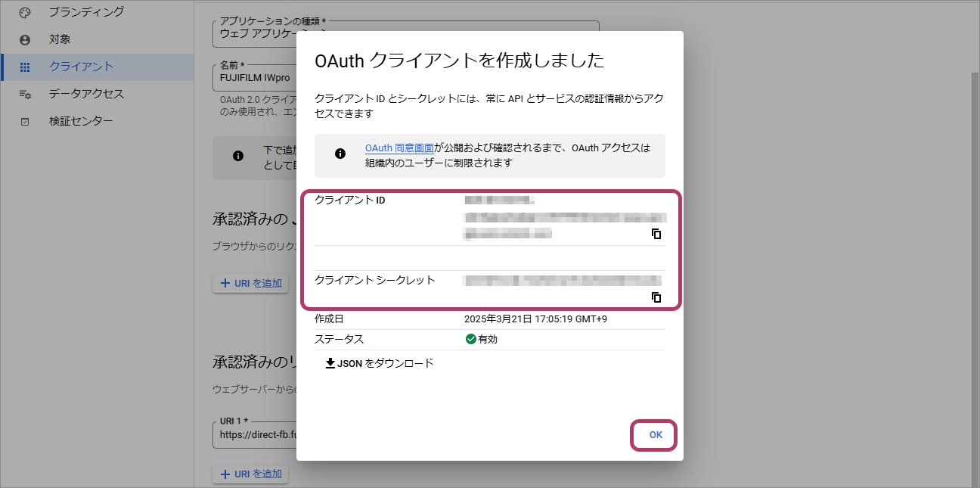
Task: Open 検証センター from the sidebar
Action: [x=81, y=121]
